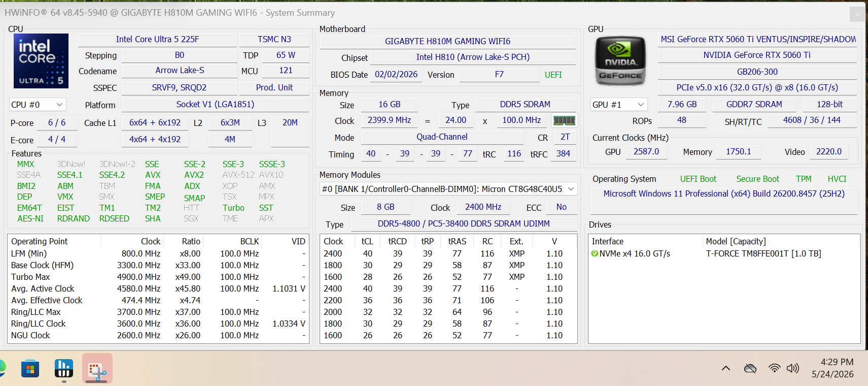The image size is (868, 386).
Task: Click the UEFI Boot indicator
Action: pos(698,179)
